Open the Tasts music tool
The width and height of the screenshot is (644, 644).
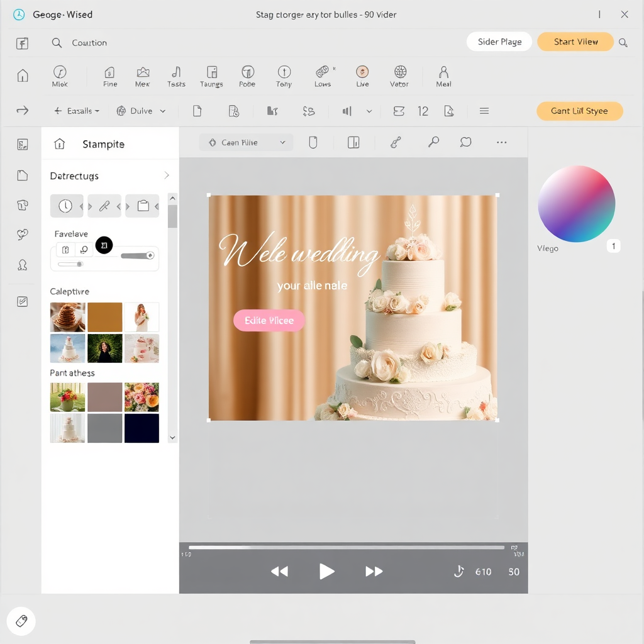(x=176, y=76)
